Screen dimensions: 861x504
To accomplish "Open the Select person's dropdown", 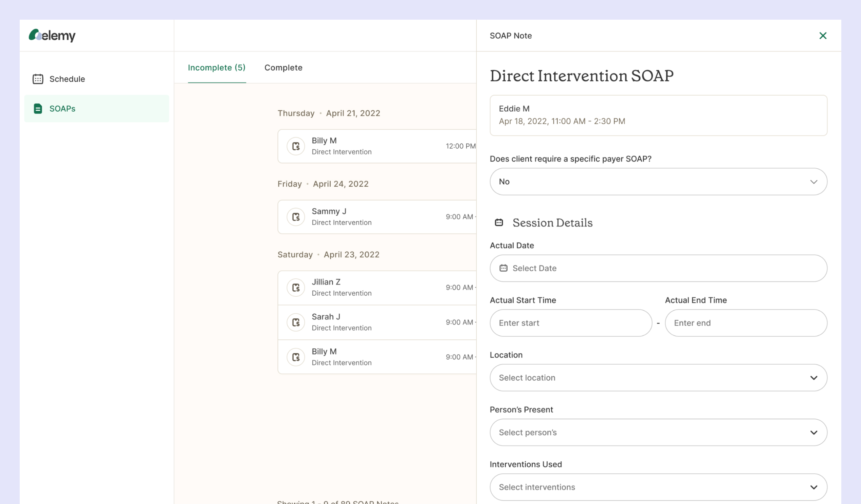I will point(658,432).
